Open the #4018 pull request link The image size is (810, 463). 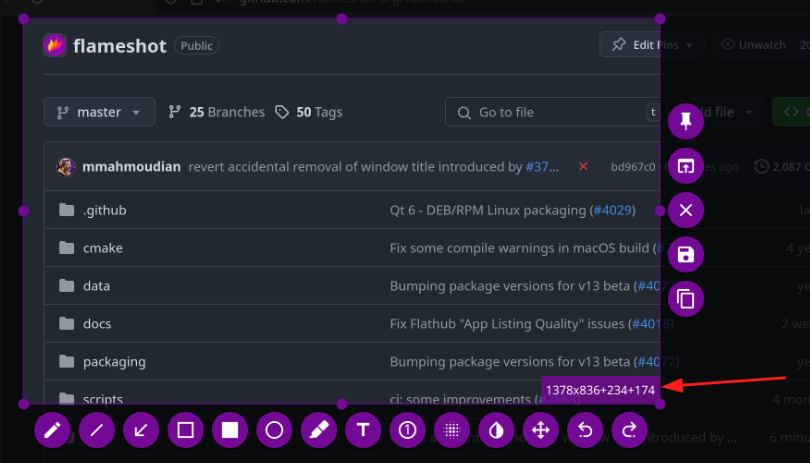[x=651, y=324]
